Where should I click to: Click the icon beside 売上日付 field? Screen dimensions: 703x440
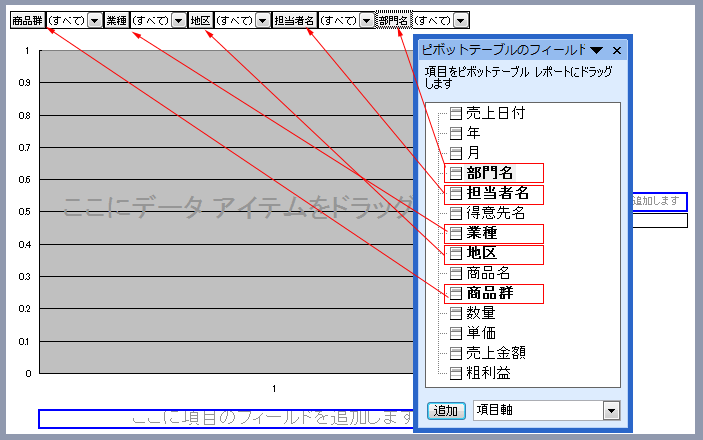456,113
